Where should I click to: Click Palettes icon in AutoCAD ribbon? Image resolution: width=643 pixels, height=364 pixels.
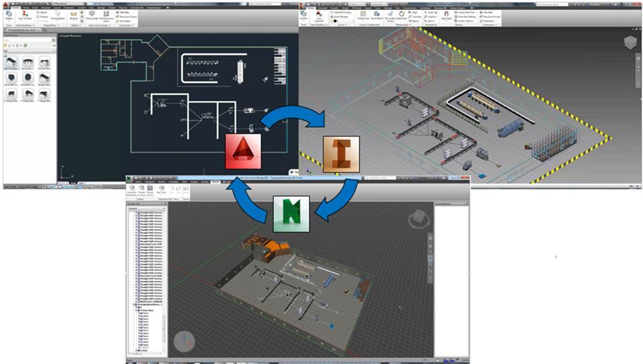coord(9,15)
